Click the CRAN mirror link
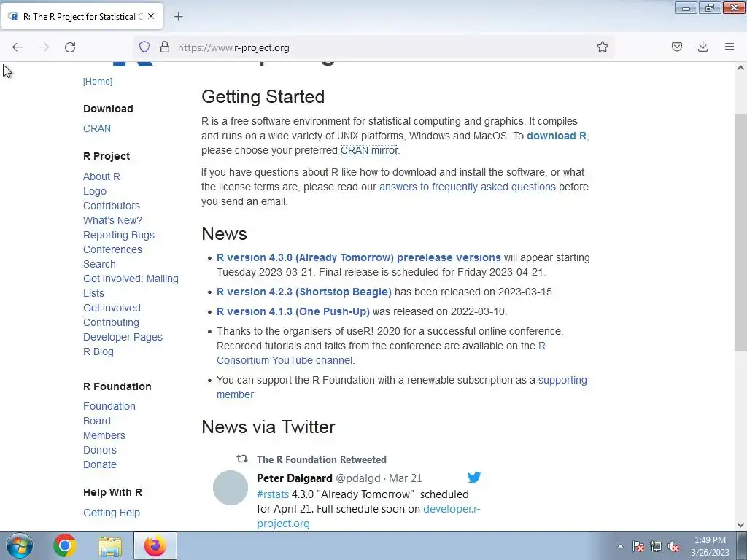The image size is (747, 560). click(x=369, y=150)
